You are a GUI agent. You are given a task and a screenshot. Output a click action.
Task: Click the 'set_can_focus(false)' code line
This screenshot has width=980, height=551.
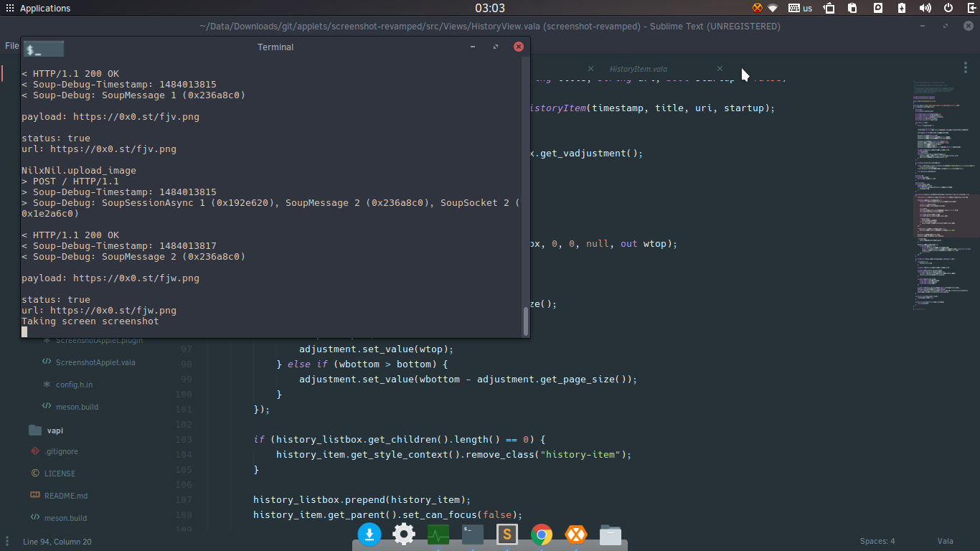click(387, 514)
